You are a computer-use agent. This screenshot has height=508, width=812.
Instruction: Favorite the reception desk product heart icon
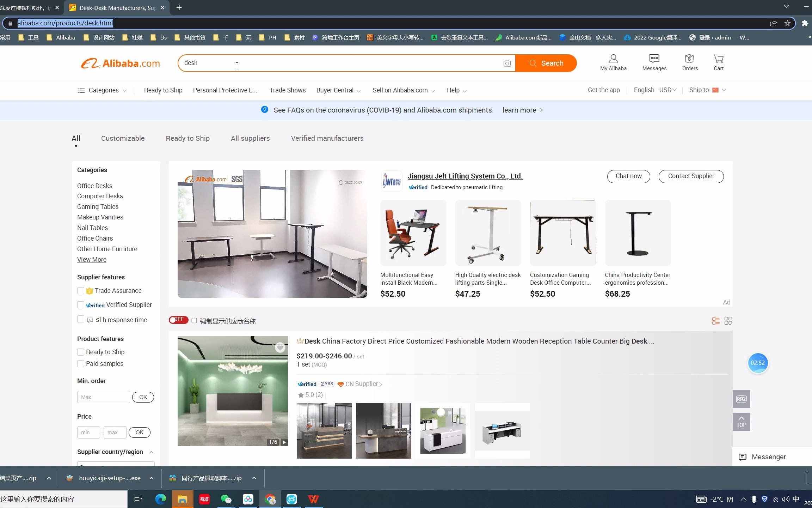click(280, 347)
